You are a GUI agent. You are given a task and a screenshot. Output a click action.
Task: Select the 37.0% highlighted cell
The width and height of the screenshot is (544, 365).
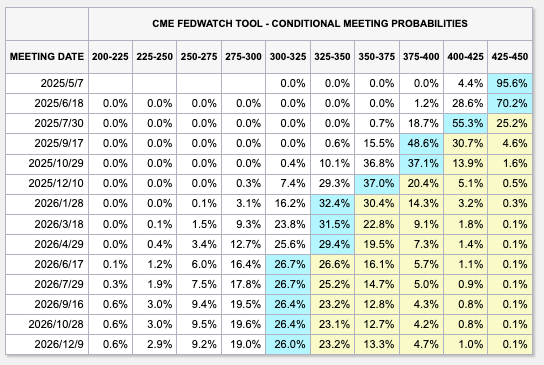tap(377, 183)
